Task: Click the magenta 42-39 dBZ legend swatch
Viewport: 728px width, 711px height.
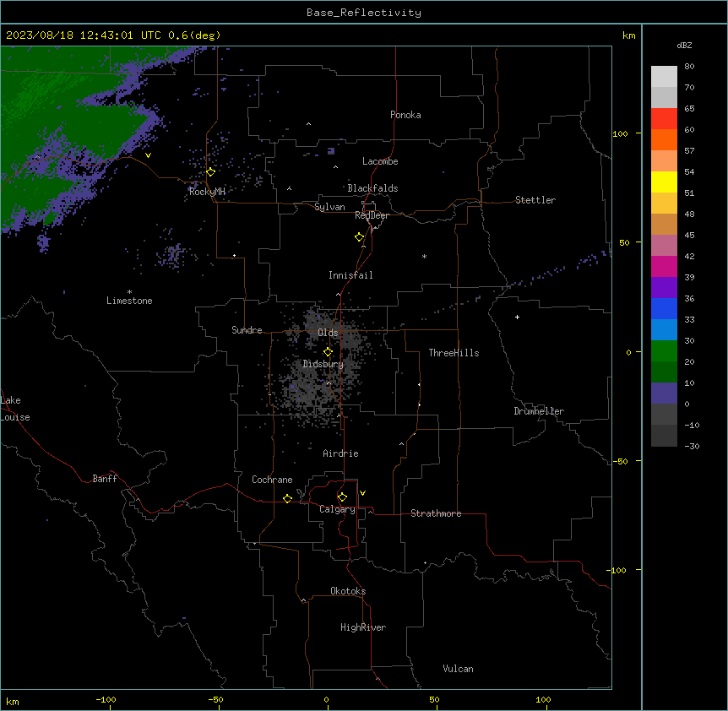Action: tap(664, 266)
